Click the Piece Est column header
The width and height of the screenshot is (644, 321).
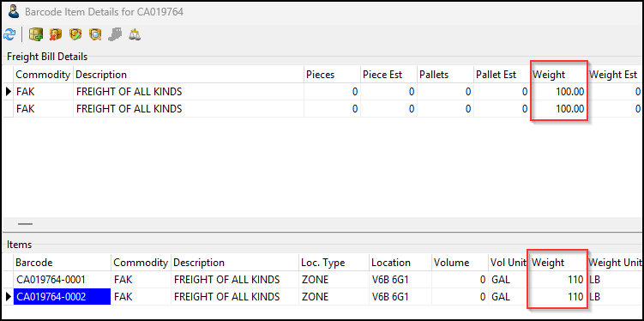point(388,75)
